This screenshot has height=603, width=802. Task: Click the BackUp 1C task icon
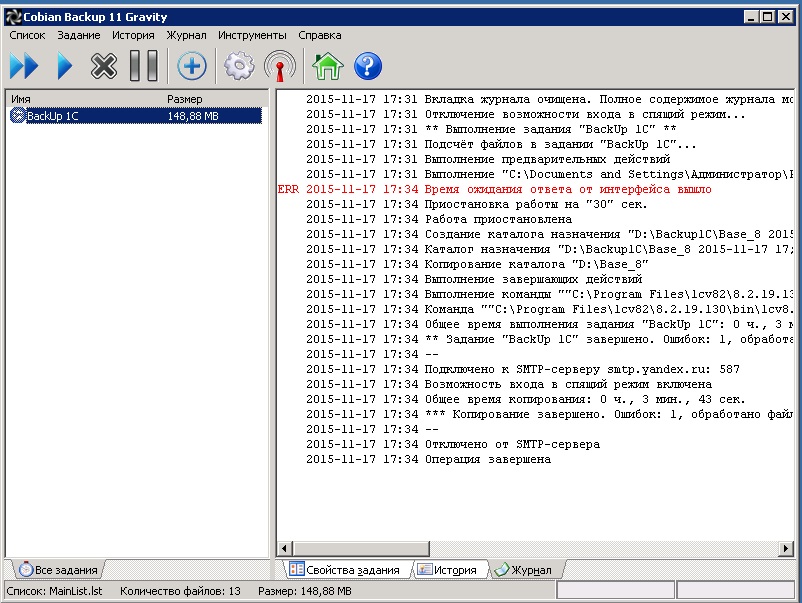pyautogui.click(x=17, y=116)
